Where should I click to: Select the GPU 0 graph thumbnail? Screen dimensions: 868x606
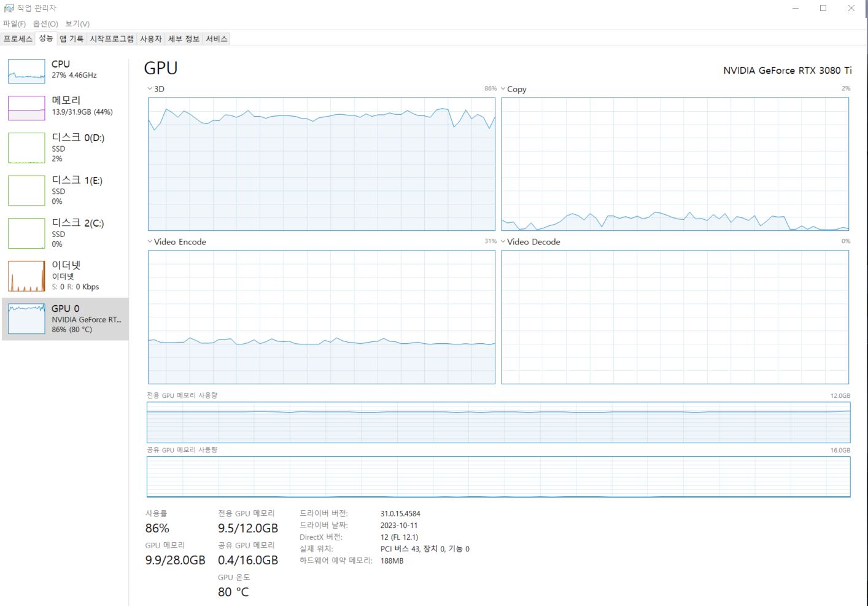click(26, 319)
